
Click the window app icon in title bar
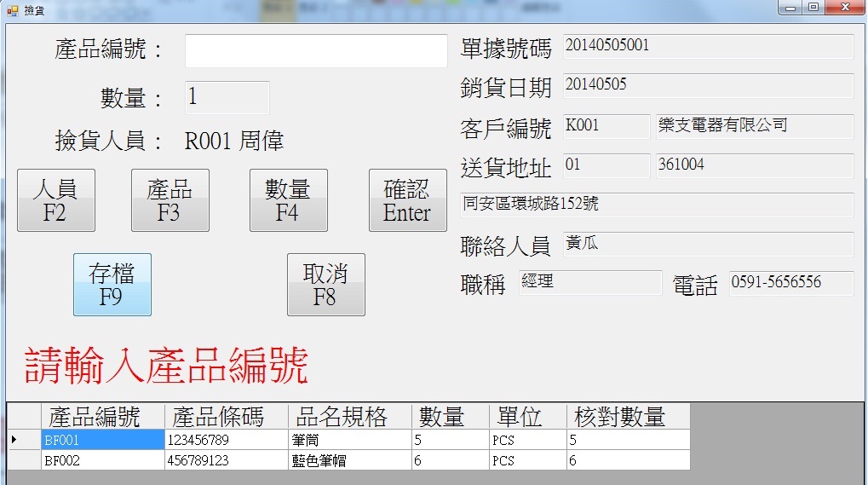(12, 9)
